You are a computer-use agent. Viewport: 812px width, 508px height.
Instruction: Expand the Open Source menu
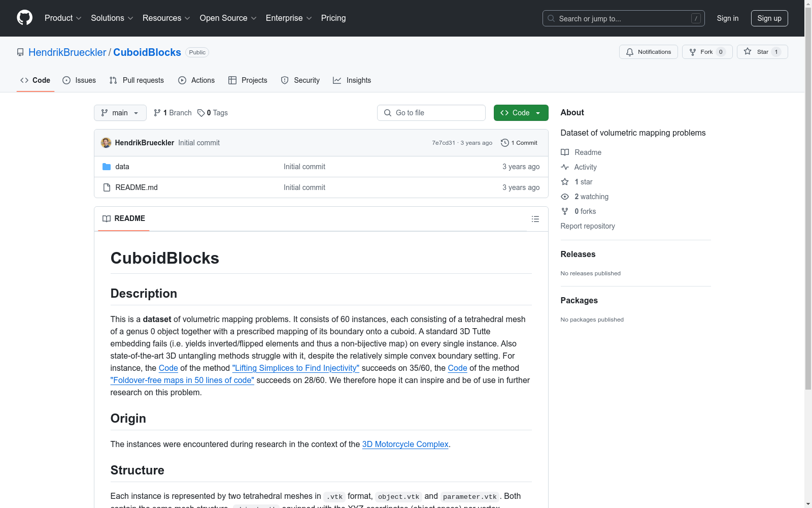pos(228,18)
